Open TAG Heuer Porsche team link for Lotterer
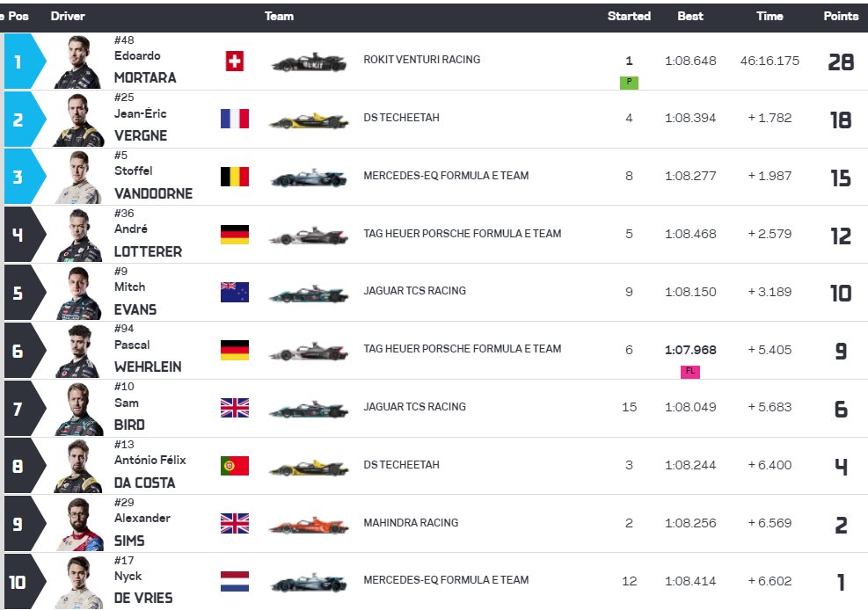The image size is (868, 610). (x=462, y=234)
